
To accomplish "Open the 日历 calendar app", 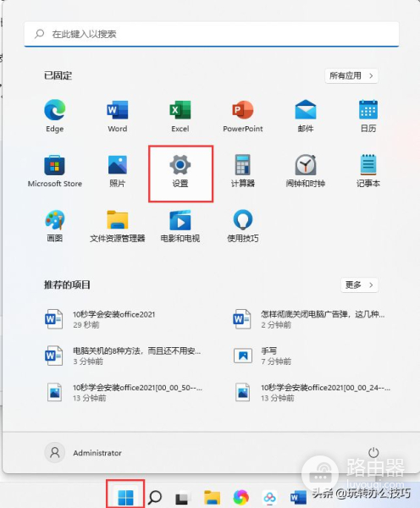I will pyautogui.click(x=368, y=116).
